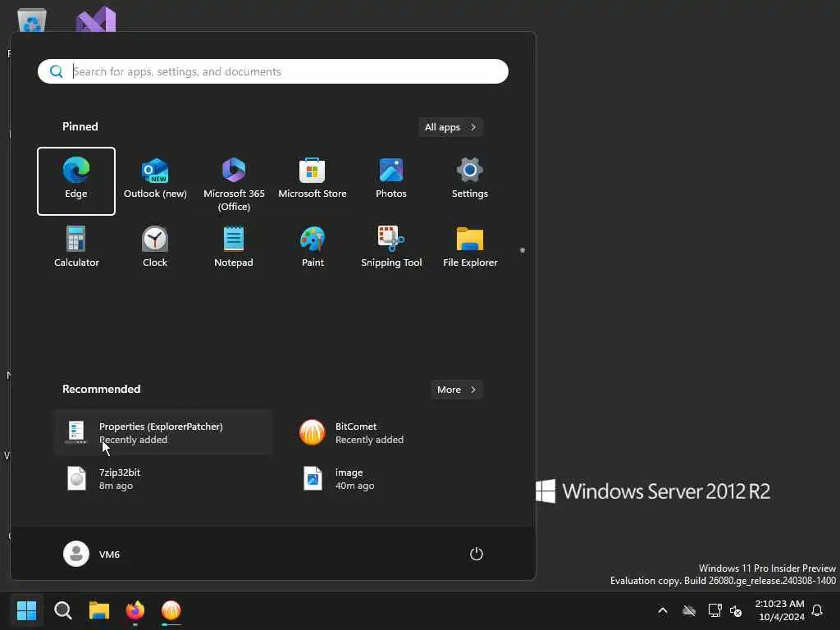Launch the Paint app
This screenshot has height=630, width=840.
click(x=313, y=247)
